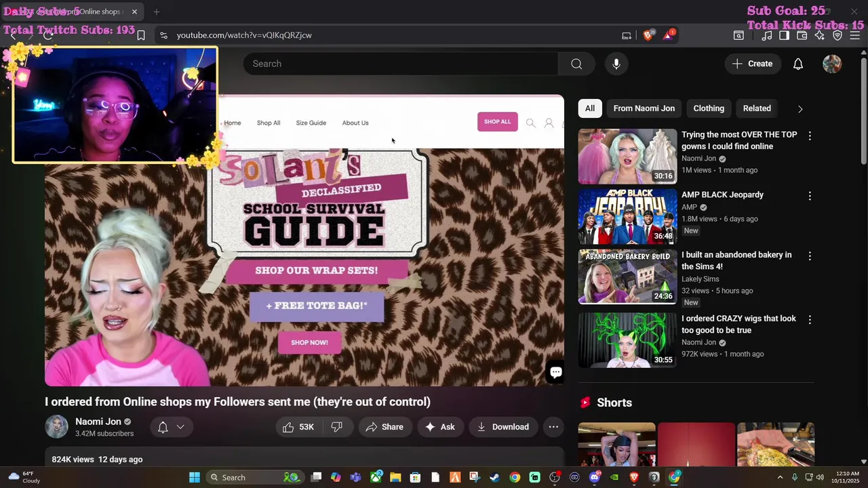Click the install app icon in address bar
868x488 pixels.
click(627, 35)
